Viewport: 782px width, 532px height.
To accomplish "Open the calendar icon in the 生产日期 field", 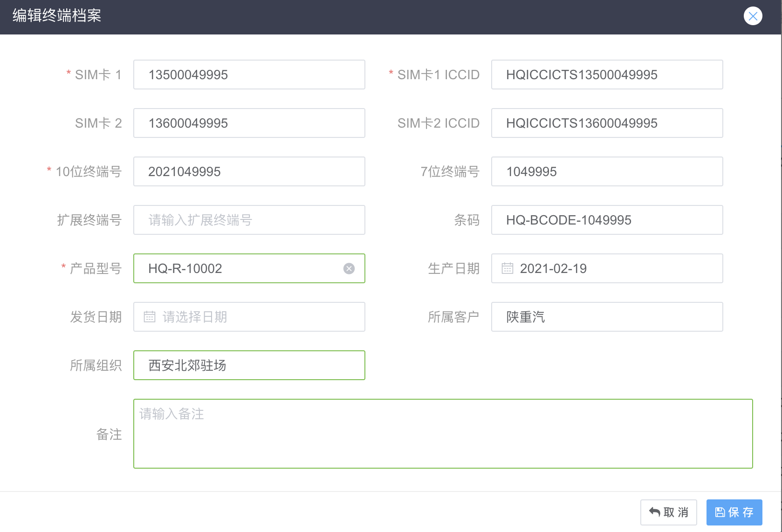I will click(x=507, y=268).
